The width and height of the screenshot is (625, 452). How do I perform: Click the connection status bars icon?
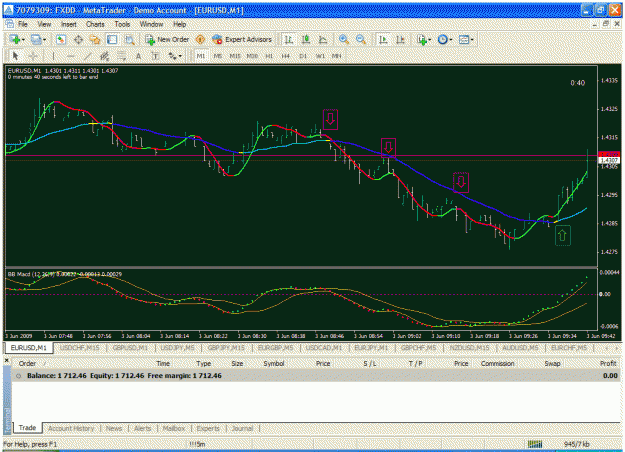(535, 444)
